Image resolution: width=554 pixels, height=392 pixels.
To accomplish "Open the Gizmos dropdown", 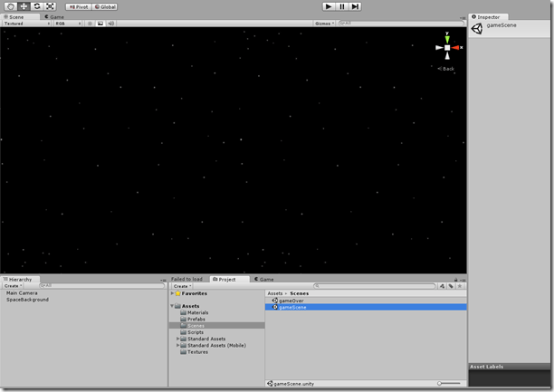I will click(x=324, y=23).
